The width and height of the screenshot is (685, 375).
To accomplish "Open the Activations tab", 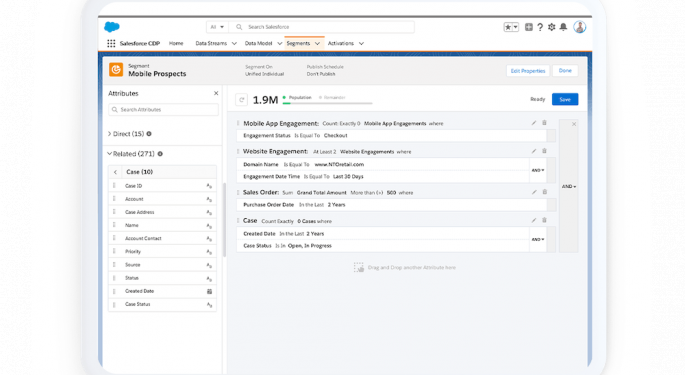I will [x=341, y=43].
